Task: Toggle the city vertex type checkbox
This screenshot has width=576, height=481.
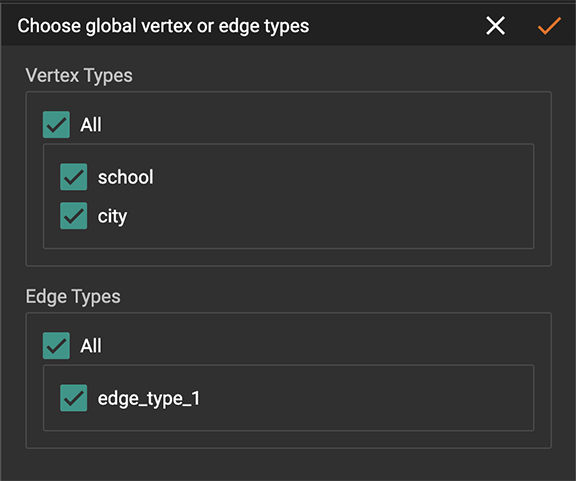Action: (73, 216)
